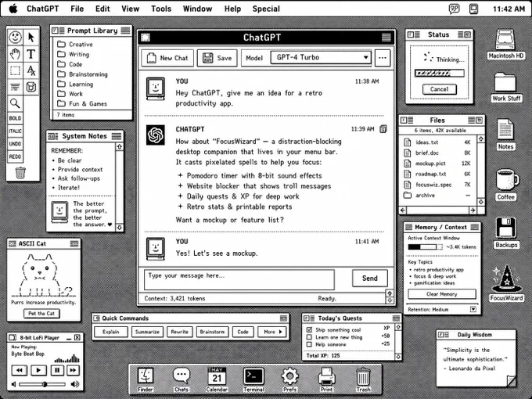532x399 pixels.
Task: Pet the Cat in ASCII Cat window
Action: pos(41,313)
